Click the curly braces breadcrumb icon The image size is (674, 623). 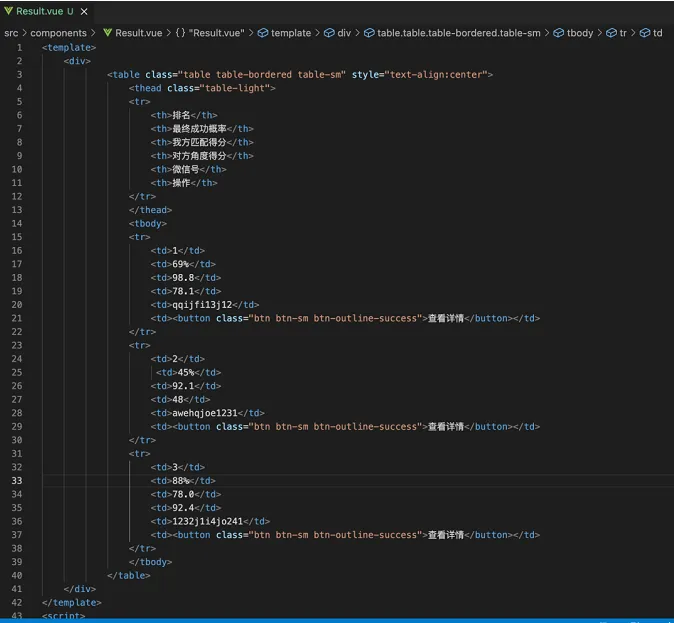coord(181,33)
